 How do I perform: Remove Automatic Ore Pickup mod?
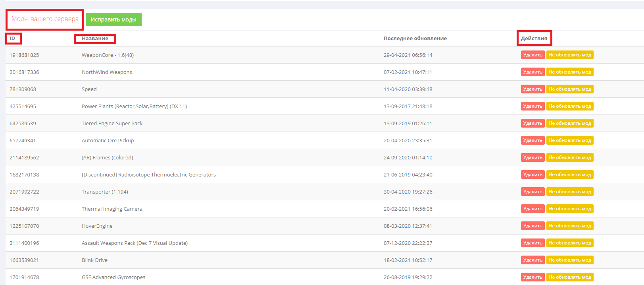coord(533,140)
